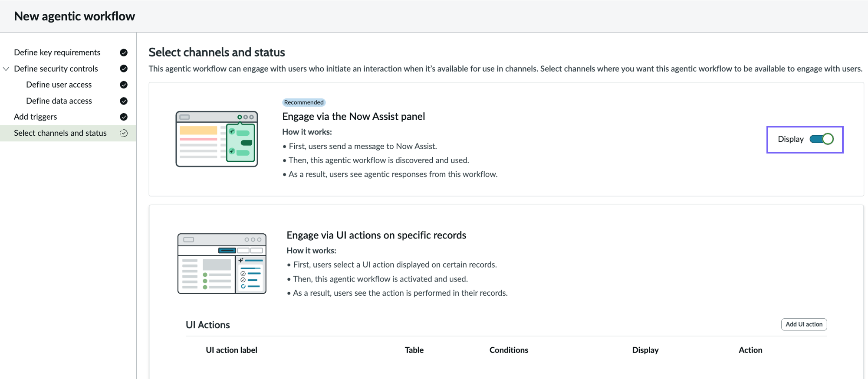Toggle the Display switch for Now Assist panel
868x379 pixels.
pos(822,139)
